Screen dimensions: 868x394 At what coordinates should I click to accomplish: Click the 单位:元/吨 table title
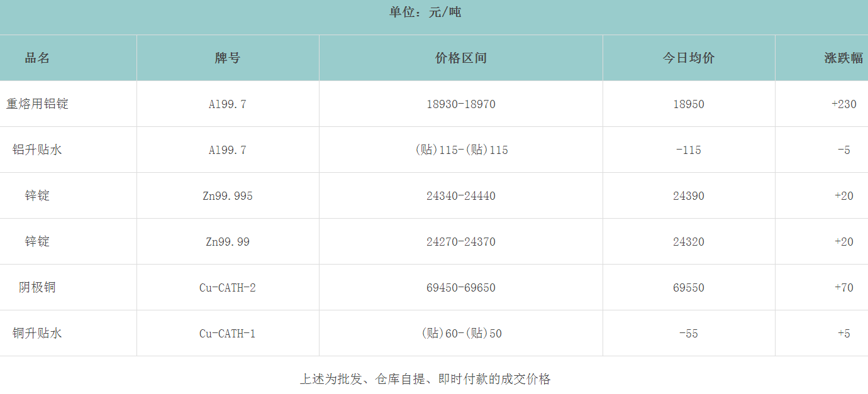coord(425,12)
